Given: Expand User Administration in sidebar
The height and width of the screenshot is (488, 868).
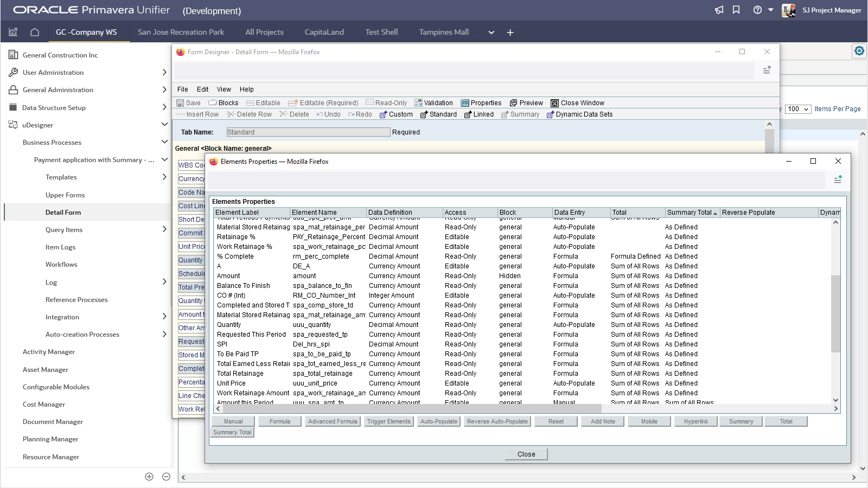Looking at the screenshot, I should pyautogui.click(x=164, y=72).
